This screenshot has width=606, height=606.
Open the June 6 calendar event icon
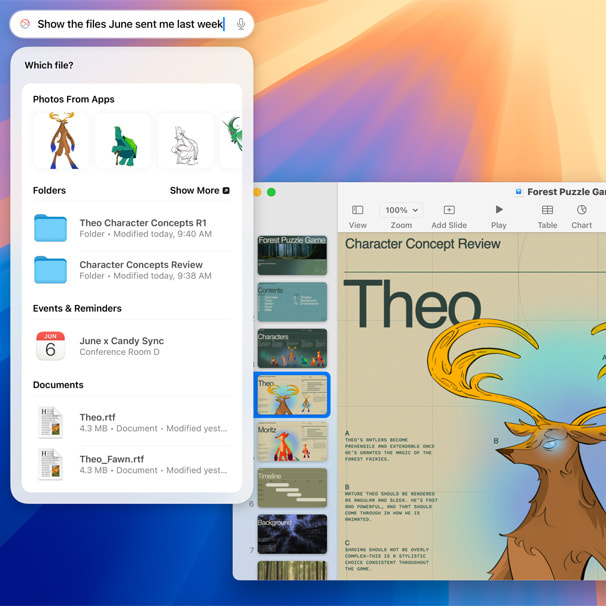[50, 346]
